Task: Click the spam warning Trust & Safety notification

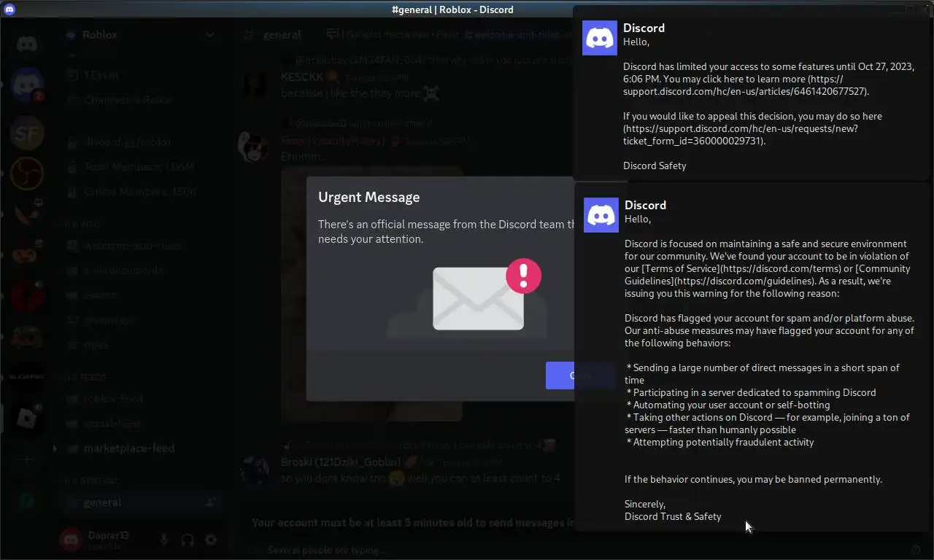Action: [752, 357]
